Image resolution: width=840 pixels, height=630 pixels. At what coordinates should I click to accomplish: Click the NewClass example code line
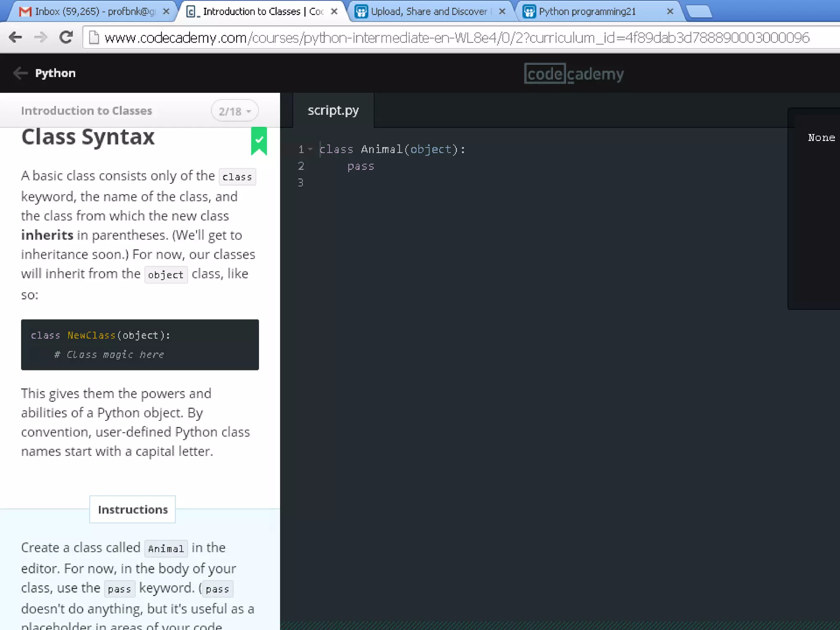pos(100,336)
